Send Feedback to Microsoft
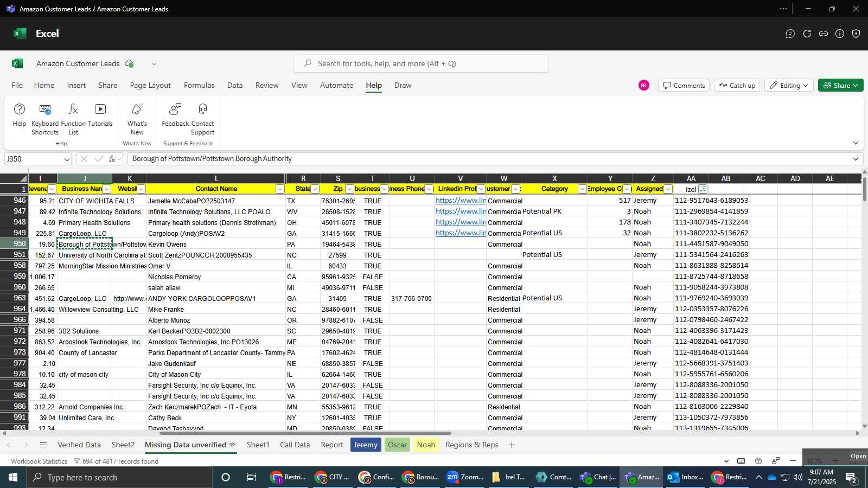868x488 pixels. (175, 115)
